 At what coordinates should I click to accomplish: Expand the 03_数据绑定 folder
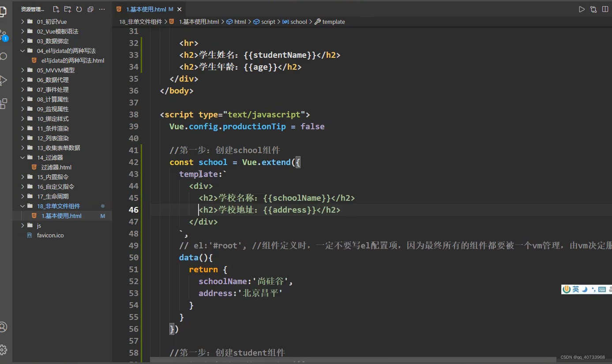pyautogui.click(x=62, y=41)
